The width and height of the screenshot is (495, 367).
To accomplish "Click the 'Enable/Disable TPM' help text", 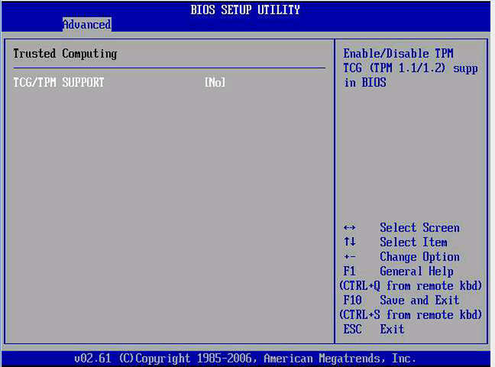I will point(398,53).
